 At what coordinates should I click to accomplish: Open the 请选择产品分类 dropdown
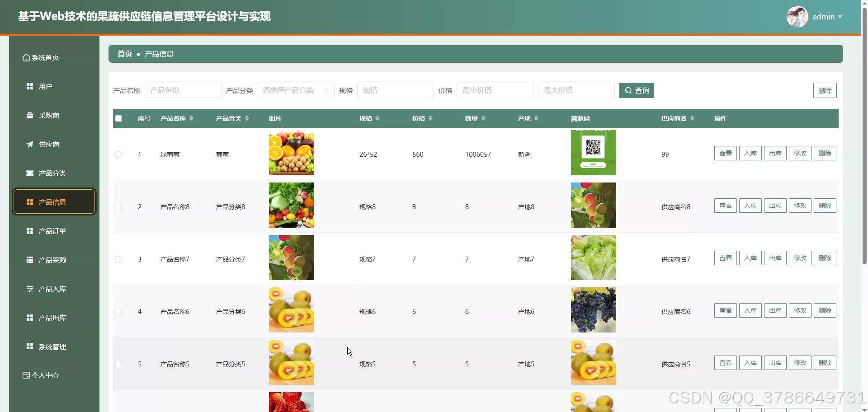295,90
